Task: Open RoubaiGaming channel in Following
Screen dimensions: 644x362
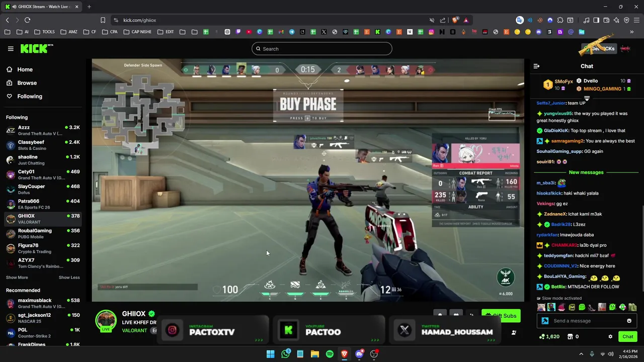Action: point(43,233)
